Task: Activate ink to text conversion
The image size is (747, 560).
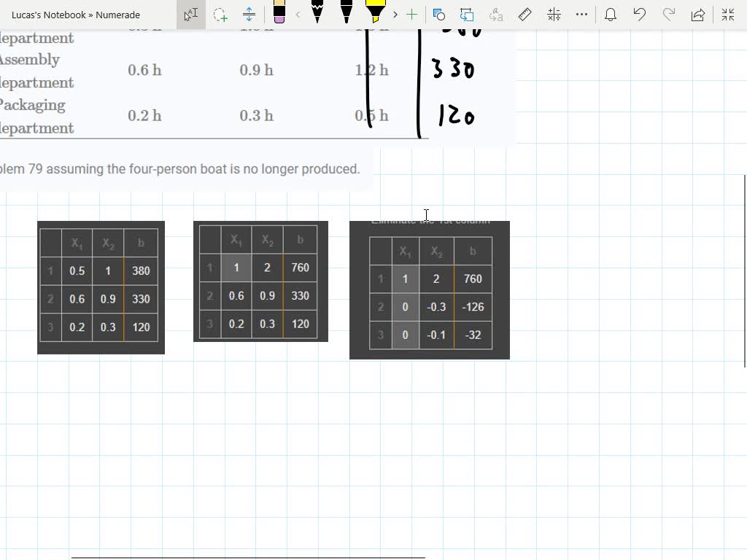Action: click(x=496, y=14)
